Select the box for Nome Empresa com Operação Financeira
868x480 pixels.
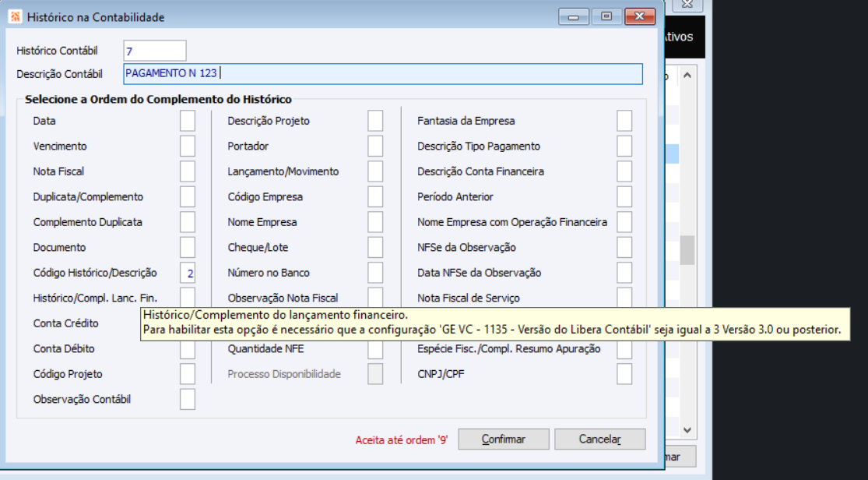[624, 222]
